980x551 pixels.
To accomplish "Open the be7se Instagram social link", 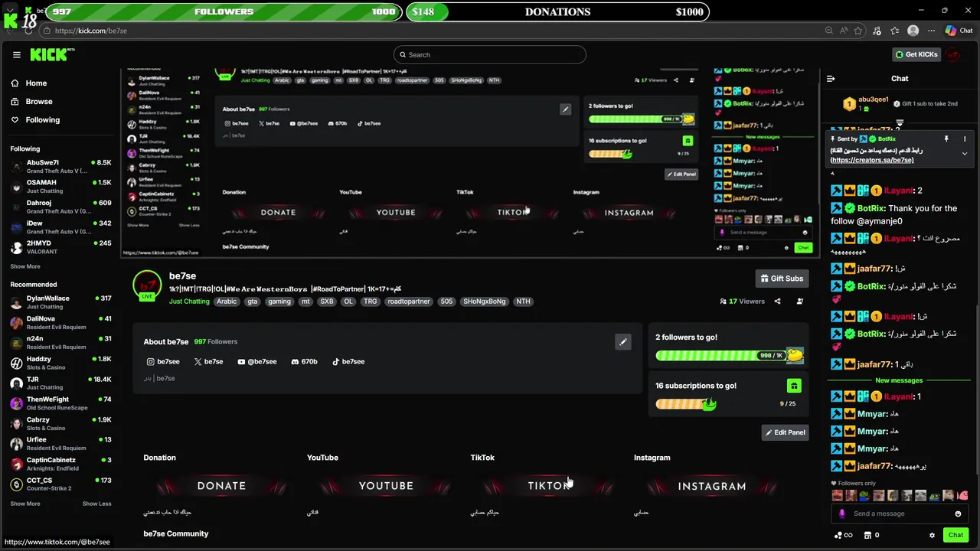I will tap(163, 361).
